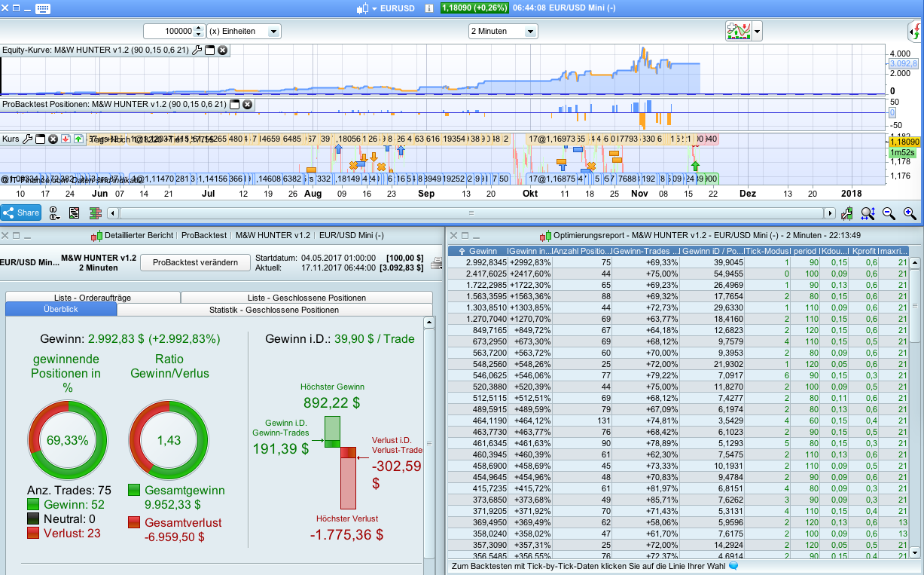Expand the chart-type dropdown next to EURUSD
Screen dimensions: 924x575
[374, 8]
